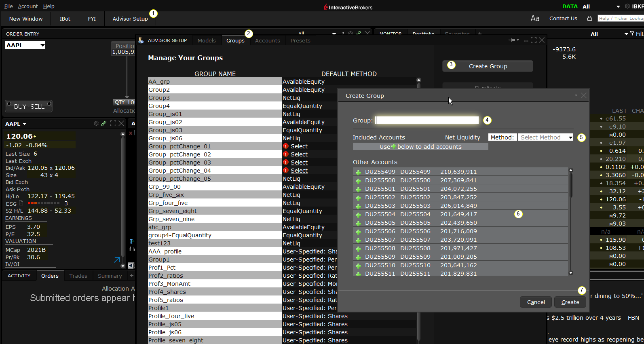Open the gear settings next to IBKR
The height and width of the screenshot is (344, 644).
click(x=627, y=6)
